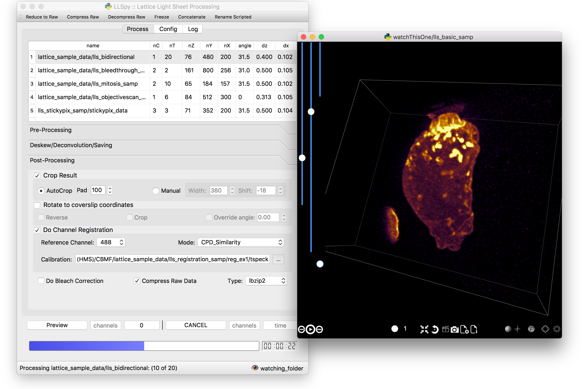Screen dimensions: 588x389
Task: Open the Mode CPD_Similarity dropdown
Action: click(241, 242)
